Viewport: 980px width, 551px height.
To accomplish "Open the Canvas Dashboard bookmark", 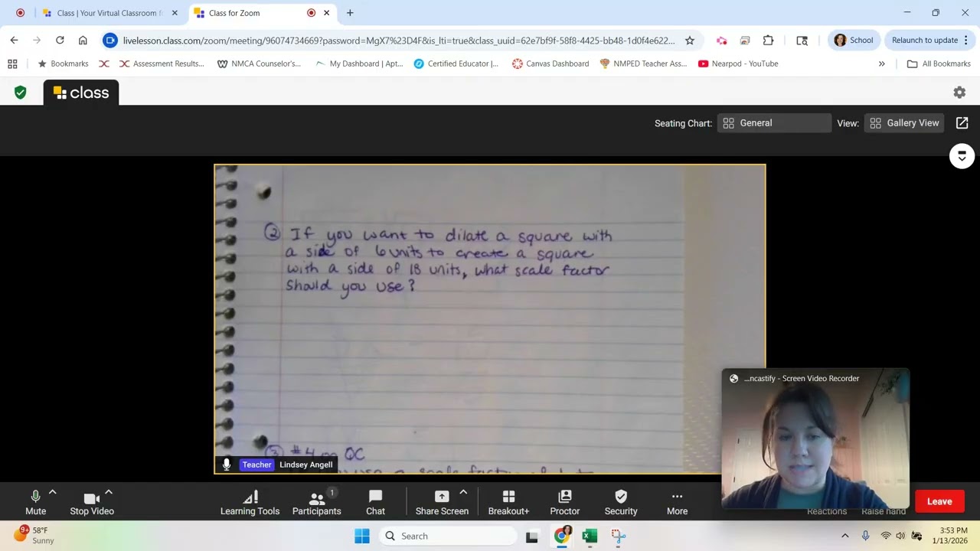I will [x=550, y=64].
